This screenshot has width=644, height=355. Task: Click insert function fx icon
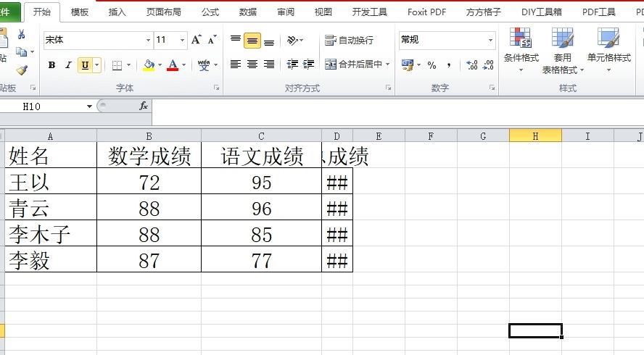(144, 106)
